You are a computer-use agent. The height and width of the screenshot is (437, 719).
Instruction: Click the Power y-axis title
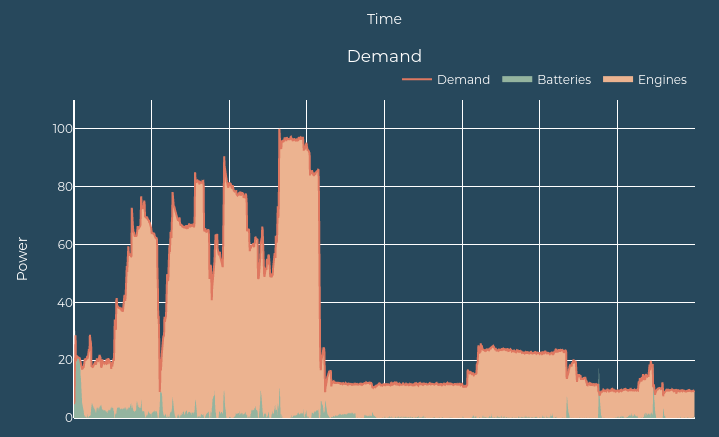coord(22,258)
